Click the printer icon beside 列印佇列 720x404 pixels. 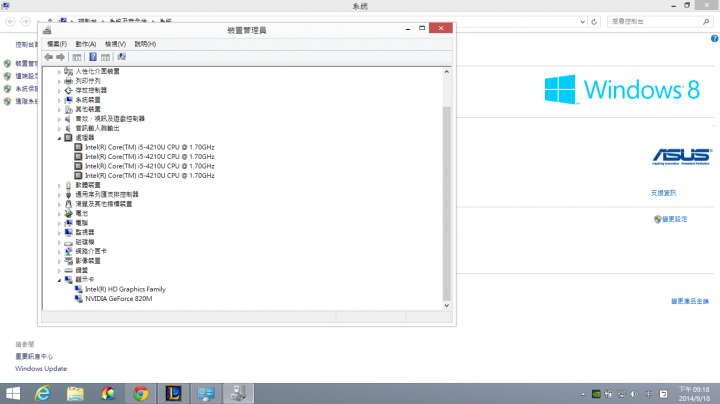(x=68, y=81)
